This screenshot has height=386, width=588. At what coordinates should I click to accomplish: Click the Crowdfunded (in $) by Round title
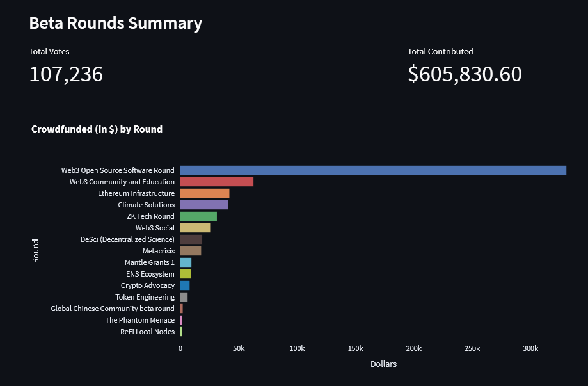(97, 129)
